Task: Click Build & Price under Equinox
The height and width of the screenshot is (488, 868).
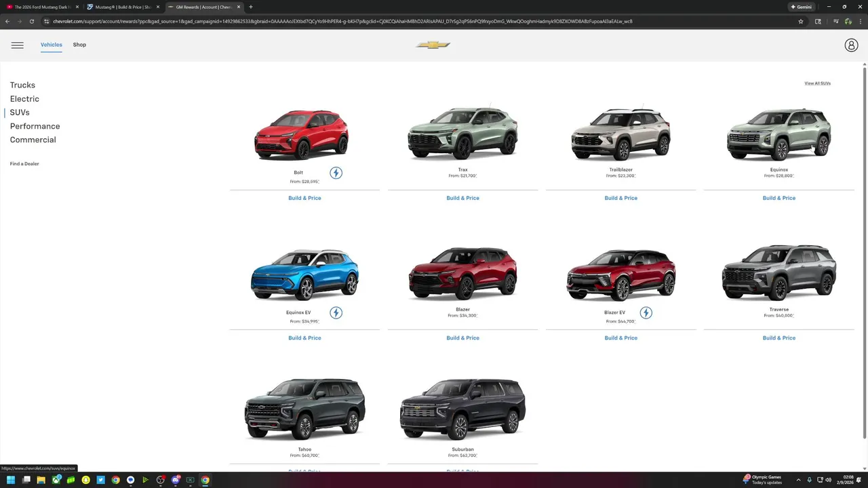Action: pos(778,198)
